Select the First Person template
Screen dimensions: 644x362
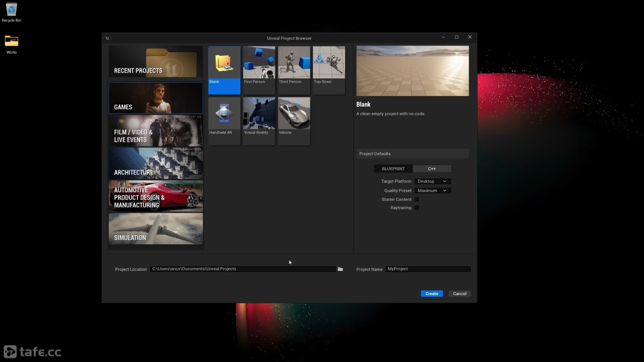click(x=259, y=70)
